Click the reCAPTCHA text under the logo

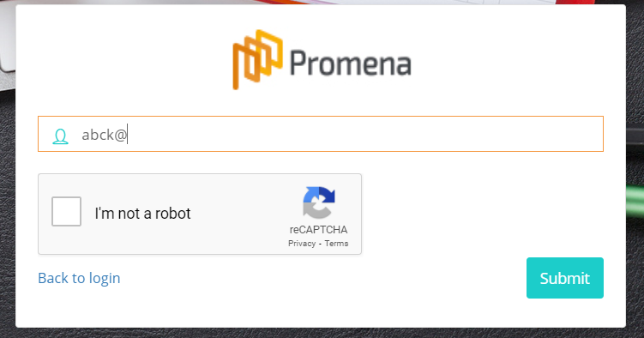(x=318, y=230)
